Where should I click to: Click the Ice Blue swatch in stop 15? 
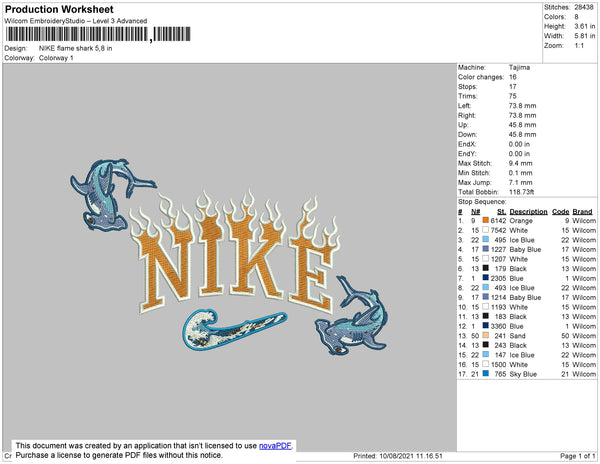tap(486, 355)
